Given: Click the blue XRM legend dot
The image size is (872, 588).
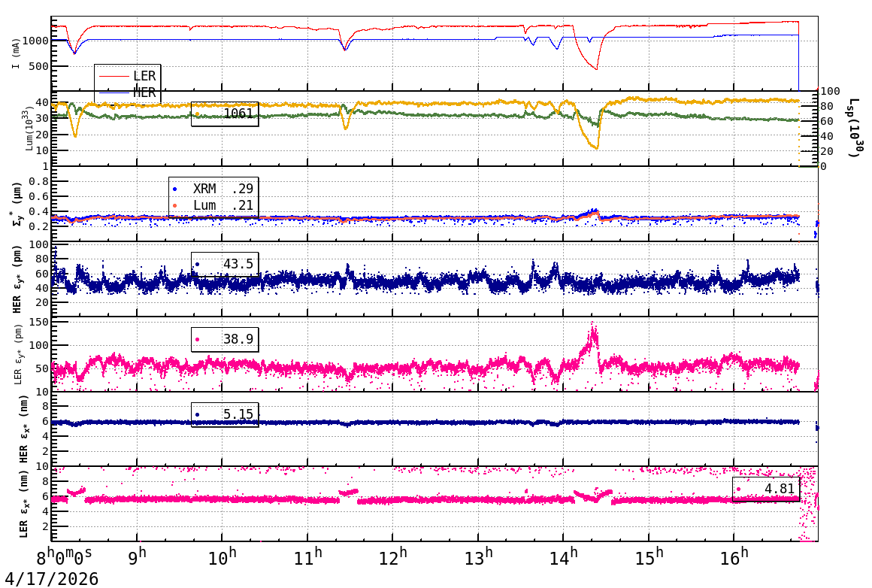Looking at the screenshot, I should (x=174, y=189).
